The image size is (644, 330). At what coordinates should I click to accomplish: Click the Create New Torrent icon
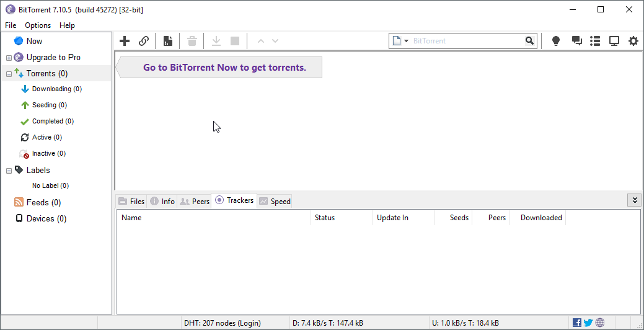[x=167, y=41]
